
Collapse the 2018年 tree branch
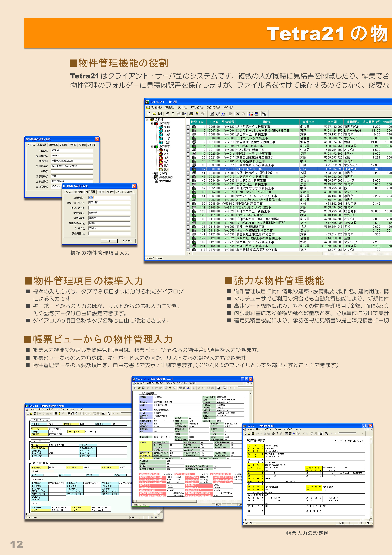pyautogui.click(x=152, y=124)
